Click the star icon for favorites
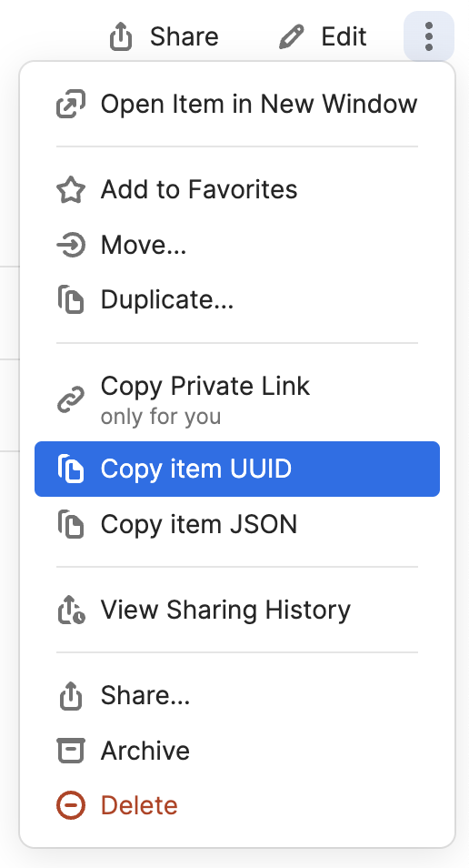 click(71, 190)
